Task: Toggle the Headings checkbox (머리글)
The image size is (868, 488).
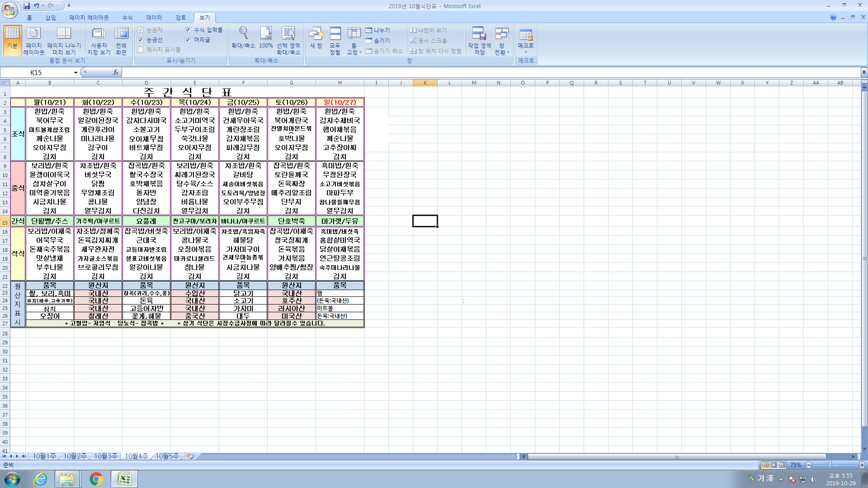Action: (x=188, y=40)
